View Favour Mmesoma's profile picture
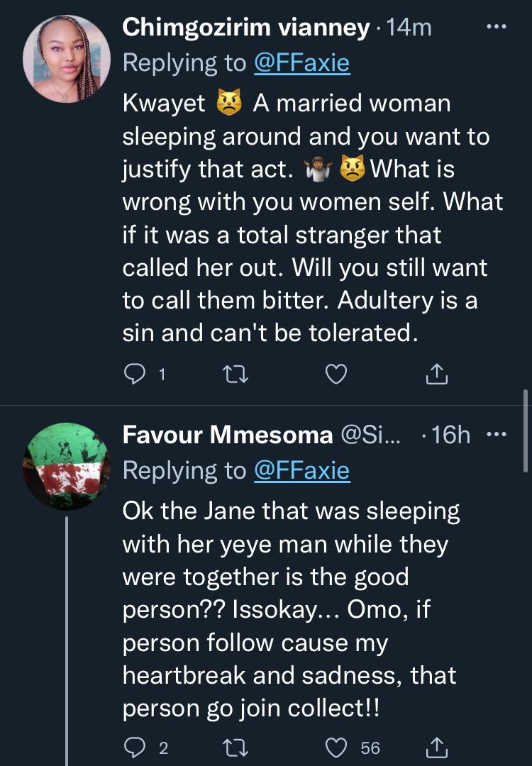Screen dimensions: 532x766 click(x=67, y=465)
